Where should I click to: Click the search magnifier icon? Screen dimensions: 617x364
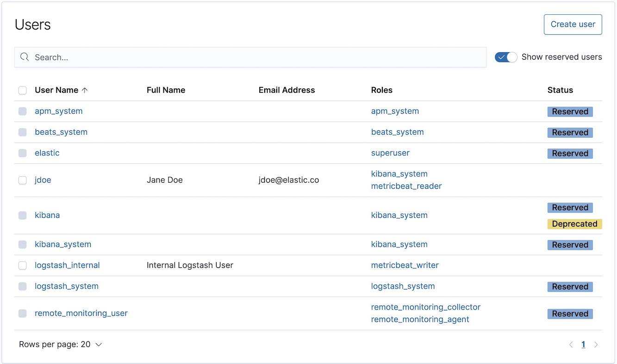25,56
